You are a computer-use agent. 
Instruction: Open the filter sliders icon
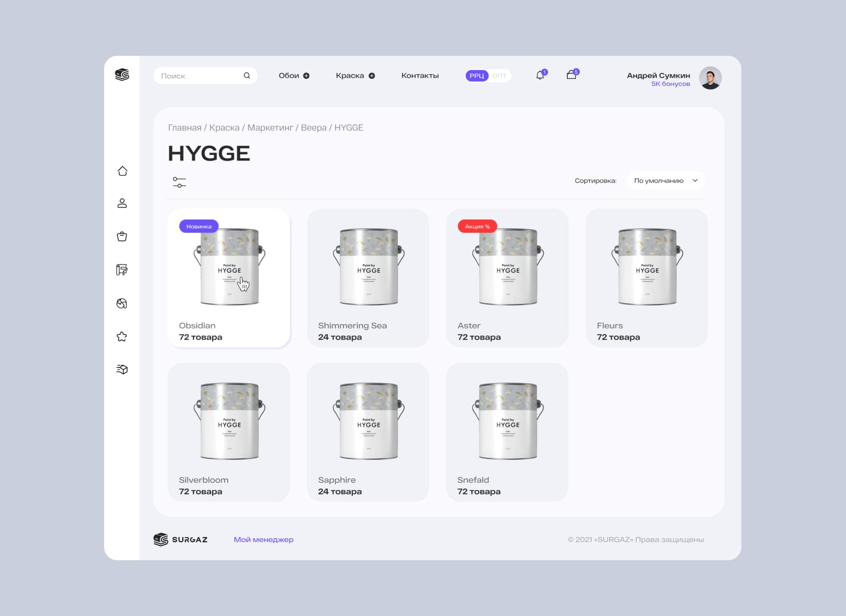[179, 182]
